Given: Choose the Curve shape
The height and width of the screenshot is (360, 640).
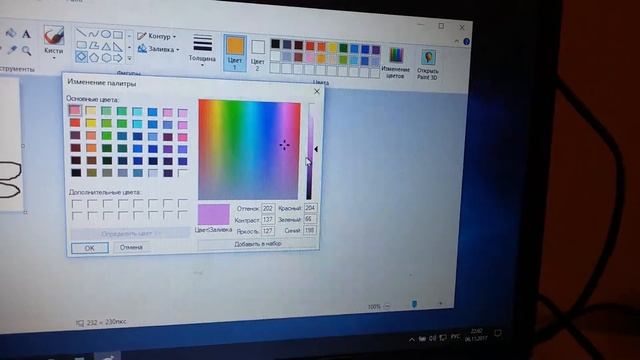Looking at the screenshot, I should (x=94, y=33).
